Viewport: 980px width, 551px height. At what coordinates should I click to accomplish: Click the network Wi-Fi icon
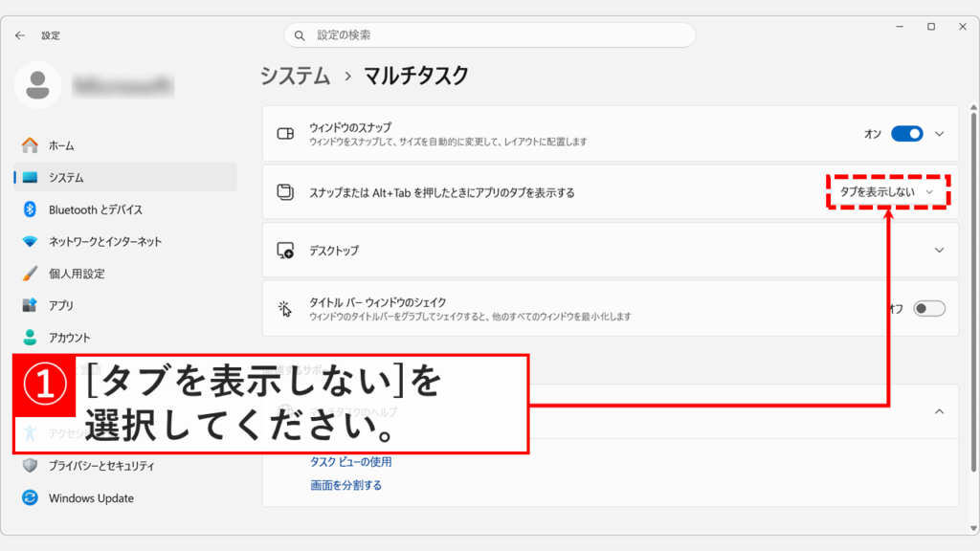coord(30,241)
